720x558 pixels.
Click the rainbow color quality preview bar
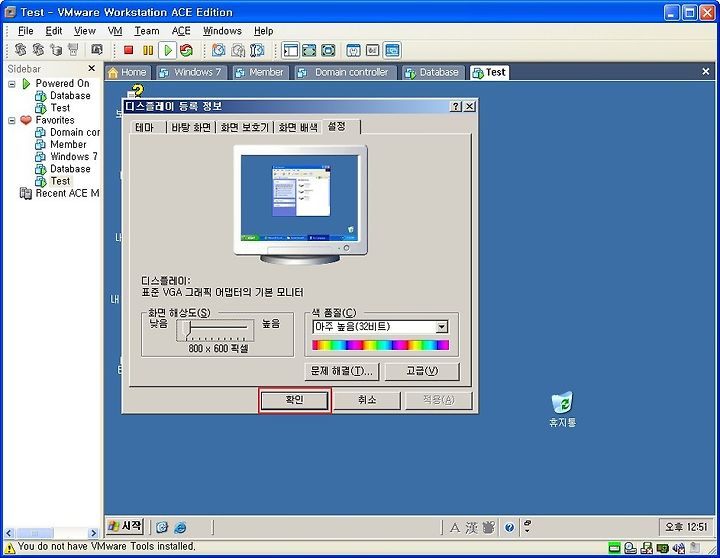click(380, 345)
